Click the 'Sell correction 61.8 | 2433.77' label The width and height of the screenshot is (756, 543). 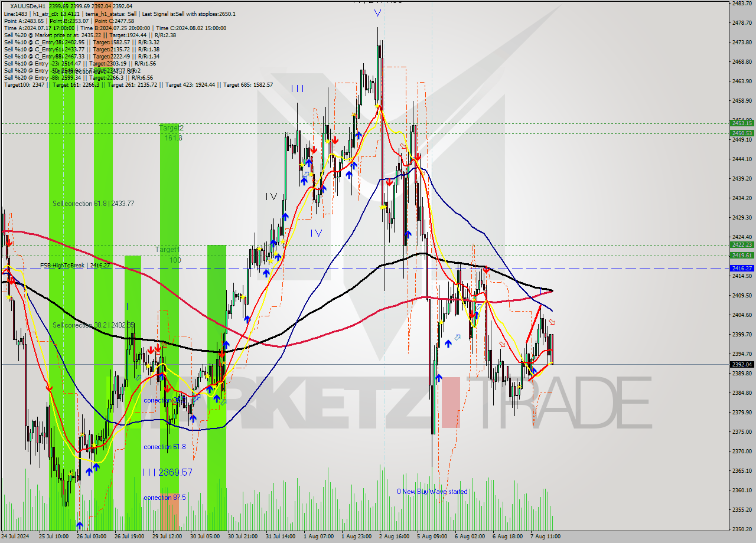coord(93,204)
